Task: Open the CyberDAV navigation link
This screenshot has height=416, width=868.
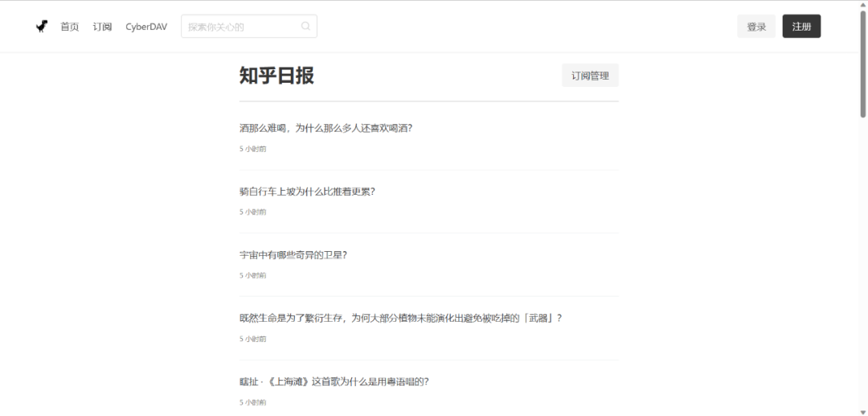Action: (146, 27)
